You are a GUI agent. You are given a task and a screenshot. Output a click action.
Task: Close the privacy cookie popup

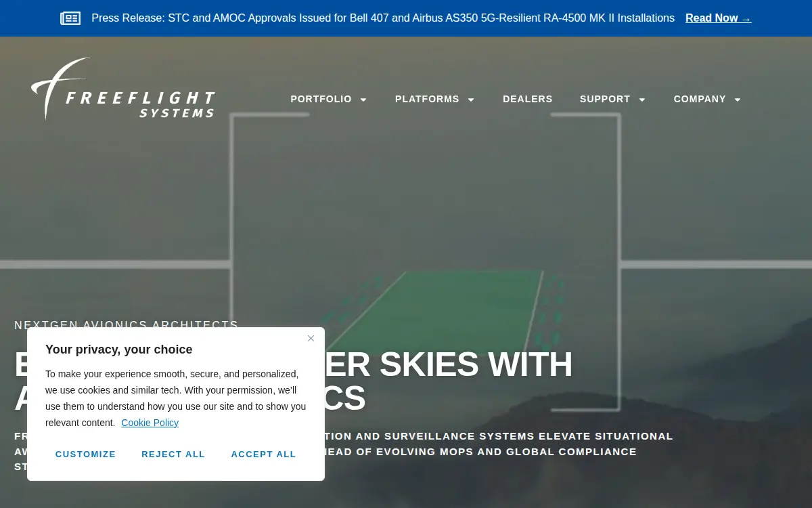(311, 338)
